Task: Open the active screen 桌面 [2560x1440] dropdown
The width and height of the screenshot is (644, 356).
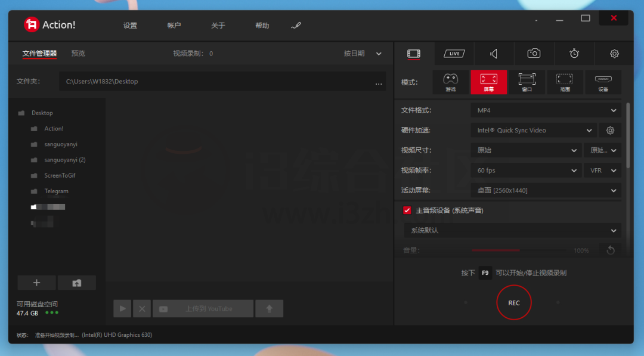Action: coord(546,191)
